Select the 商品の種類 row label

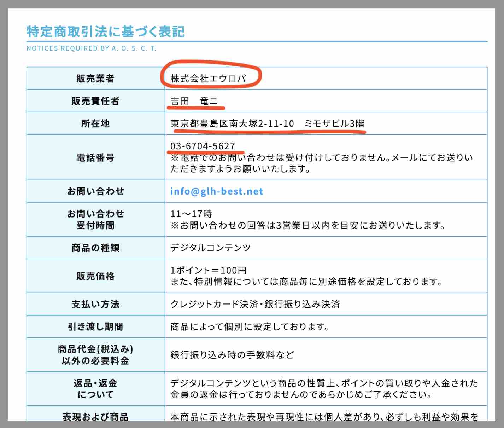tap(96, 248)
